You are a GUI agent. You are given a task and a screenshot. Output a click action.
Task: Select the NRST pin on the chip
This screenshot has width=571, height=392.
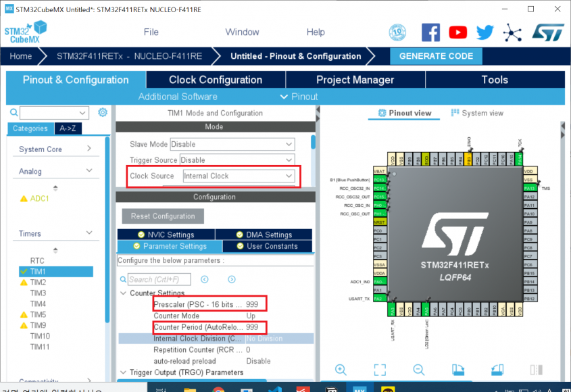[x=380, y=222]
